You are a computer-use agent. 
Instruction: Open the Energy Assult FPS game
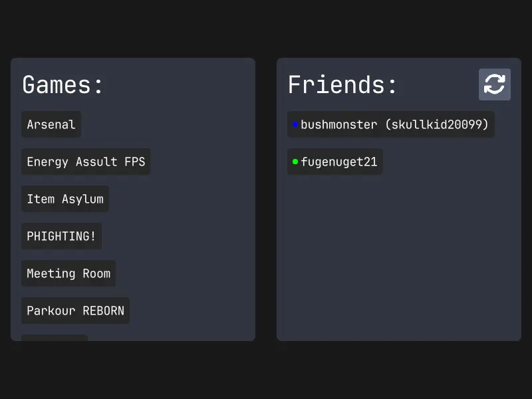pos(86,162)
